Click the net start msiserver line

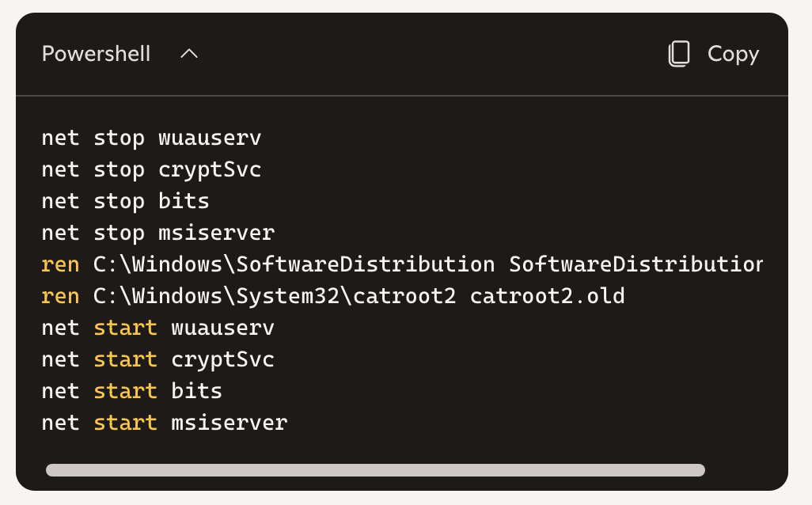(x=164, y=423)
